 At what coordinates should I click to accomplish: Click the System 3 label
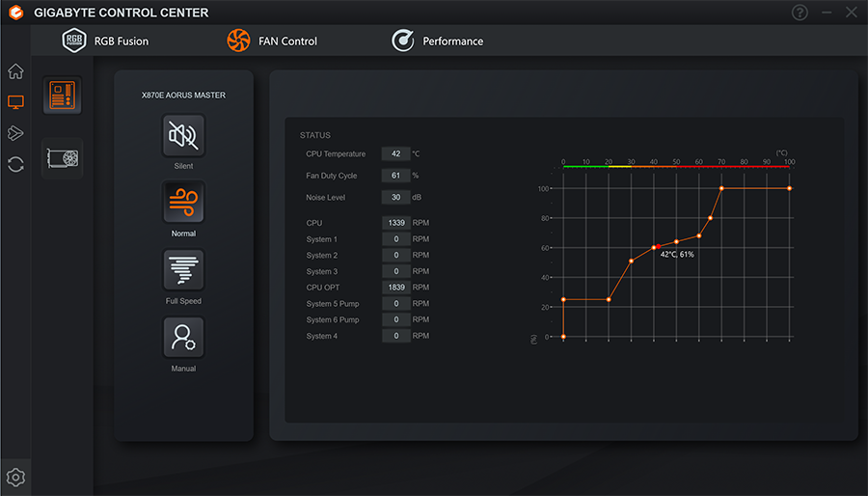tap(321, 271)
